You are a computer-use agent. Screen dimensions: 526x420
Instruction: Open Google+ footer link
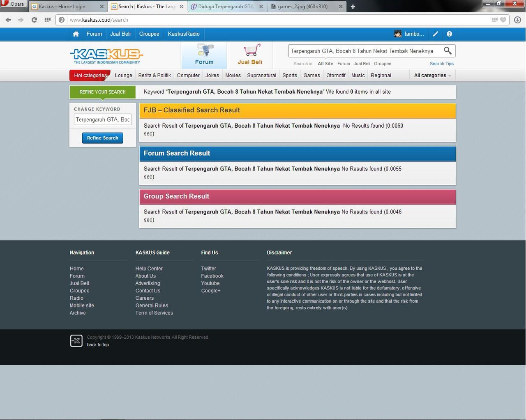tap(211, 291)
